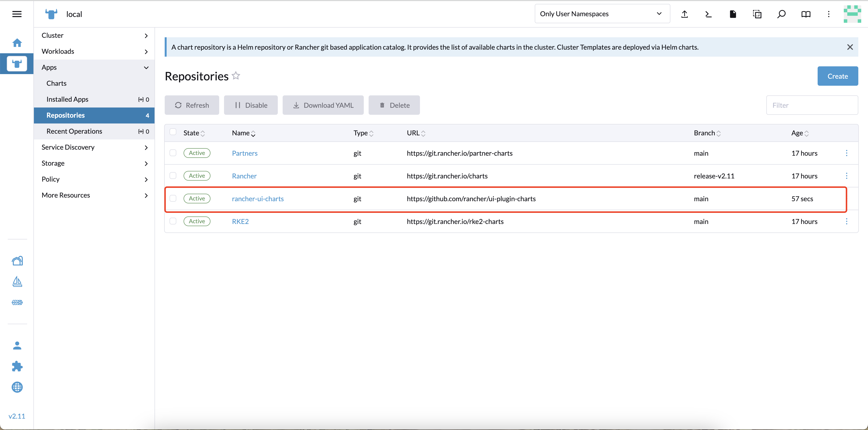Open Users & Authentication person icon
Image resolution: width=868 pixels, height=430 pixels.
pyautogui.click(x=17, y=346)
